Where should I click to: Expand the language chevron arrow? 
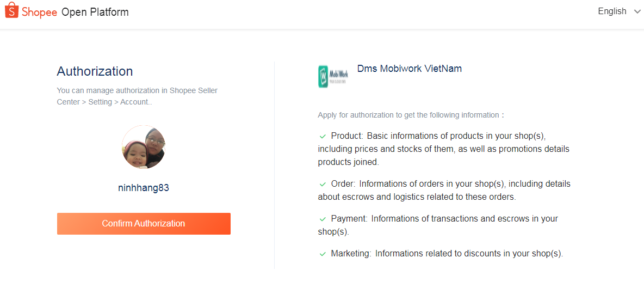636,11
